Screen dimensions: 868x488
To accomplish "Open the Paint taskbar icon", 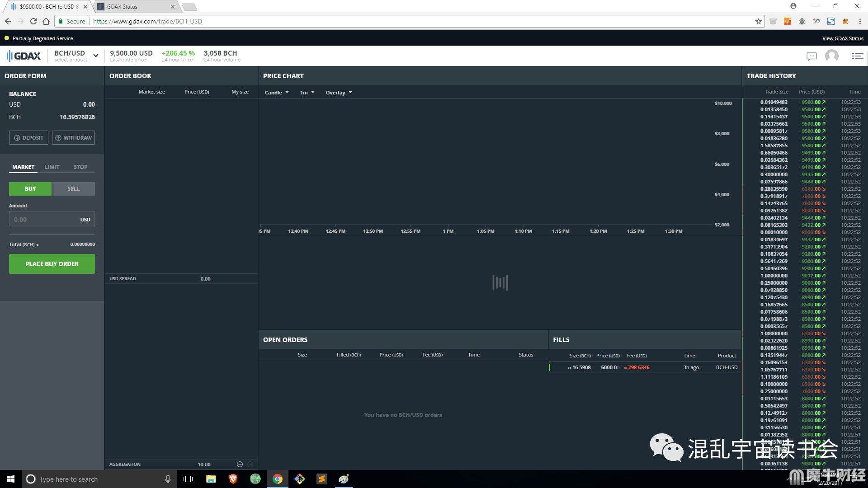I will 344,479.
